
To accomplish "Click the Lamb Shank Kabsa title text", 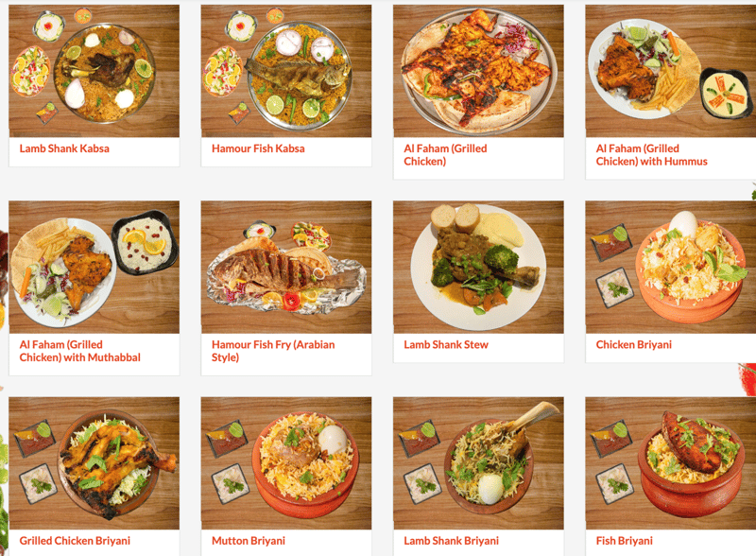I will [64, 148].
